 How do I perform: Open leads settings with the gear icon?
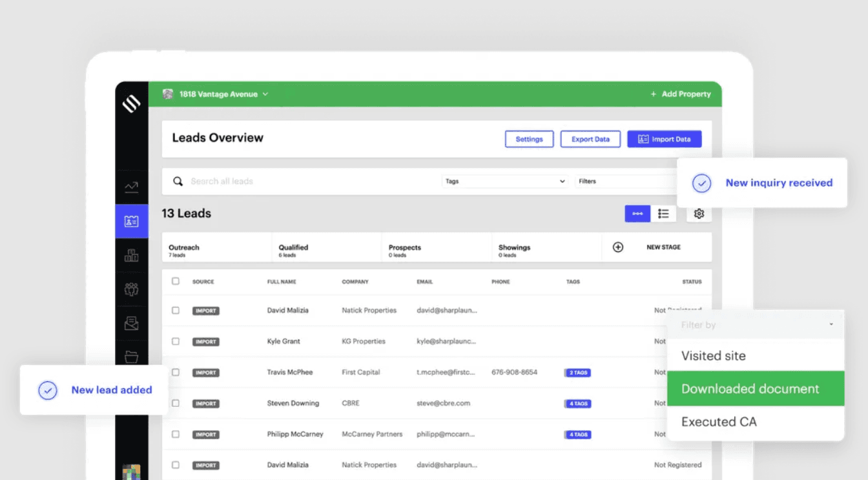click(x=698, y=213)
